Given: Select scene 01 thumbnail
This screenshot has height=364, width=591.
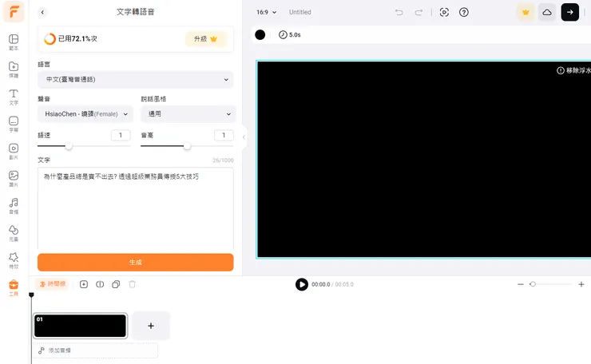Looking at the screenshot, I should point(81,326).
